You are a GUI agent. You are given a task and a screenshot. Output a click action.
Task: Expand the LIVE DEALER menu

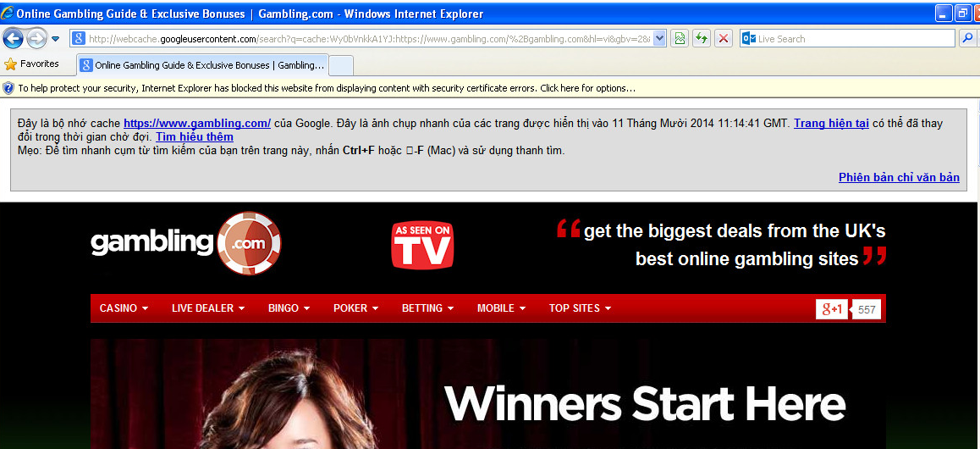tap(208, 308)
